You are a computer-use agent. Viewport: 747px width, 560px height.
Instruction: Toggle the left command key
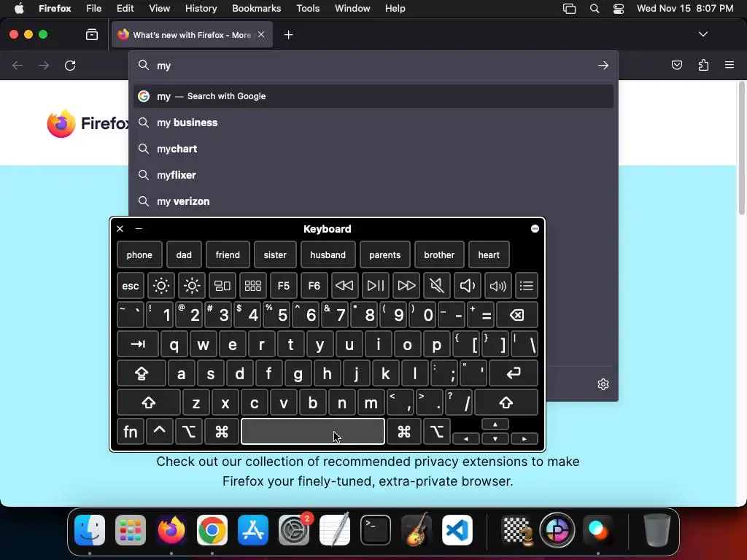(x=222, y=432)
